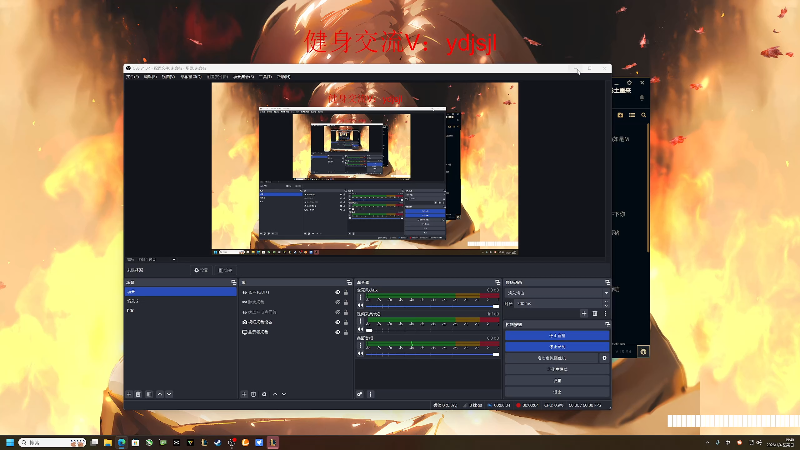Show the second source using crossed-out eye
800x450 pixels.
click(337, 303)
